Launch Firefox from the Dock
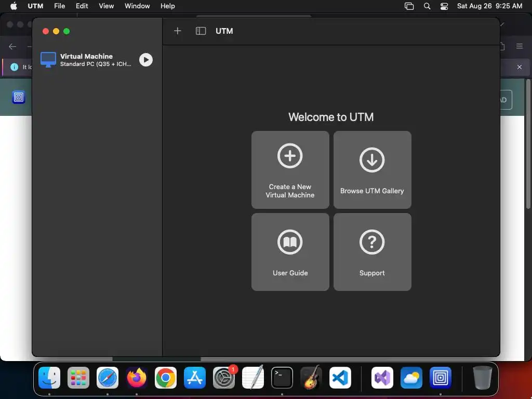 click(x=137, y=377)
